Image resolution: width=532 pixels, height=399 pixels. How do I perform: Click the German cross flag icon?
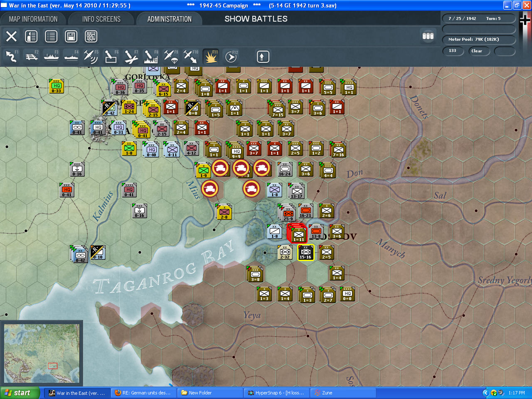(x=525, y=21)
